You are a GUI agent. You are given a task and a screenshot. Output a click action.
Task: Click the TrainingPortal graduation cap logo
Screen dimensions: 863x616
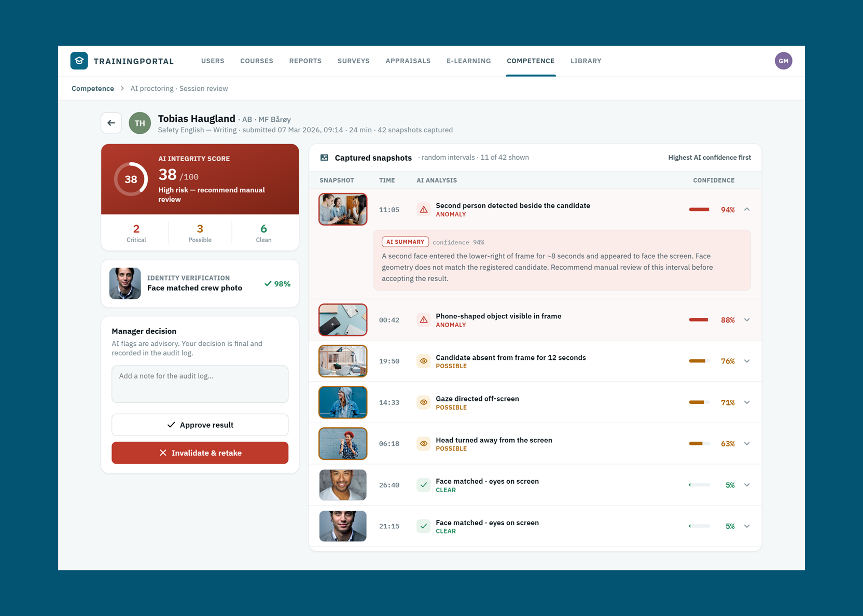click(79, 61)
